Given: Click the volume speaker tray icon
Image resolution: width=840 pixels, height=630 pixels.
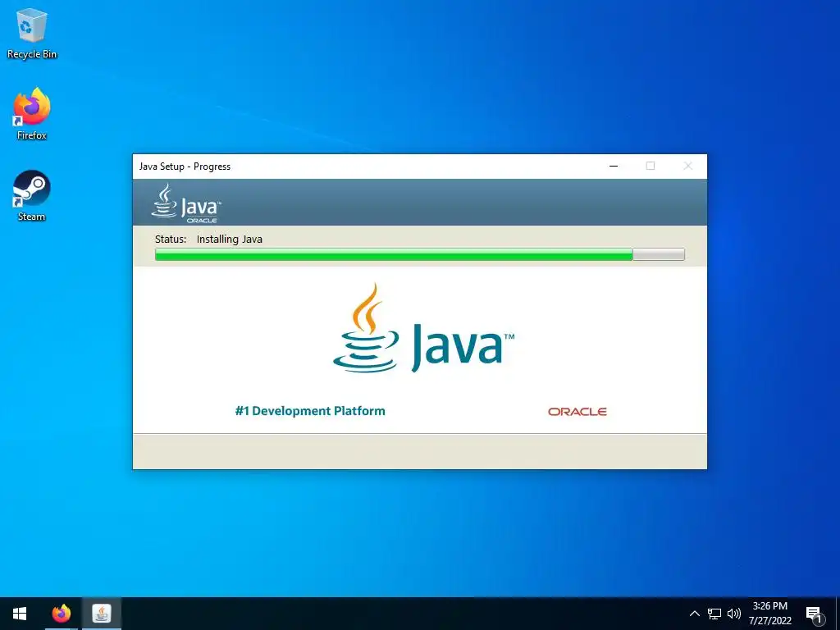Looking at the screenshot, I should click(x=734, y=614).
